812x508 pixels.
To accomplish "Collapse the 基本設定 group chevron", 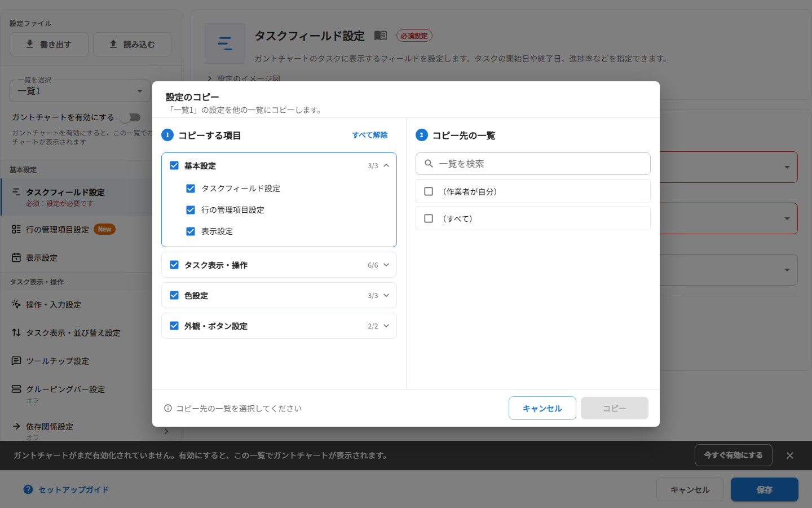I will click(386, 165).
